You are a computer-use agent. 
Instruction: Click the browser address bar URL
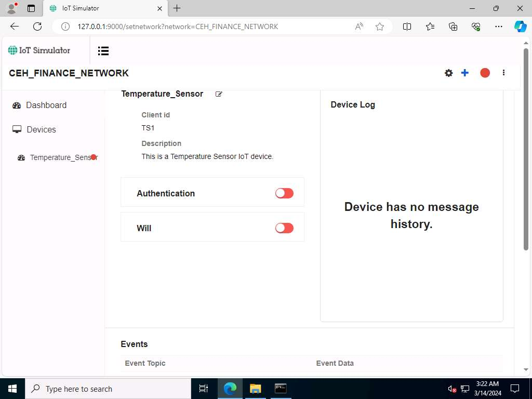point(178,26)
